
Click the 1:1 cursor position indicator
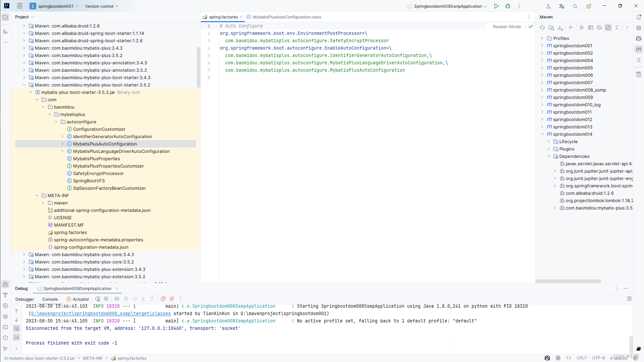(x=568, y=358)
